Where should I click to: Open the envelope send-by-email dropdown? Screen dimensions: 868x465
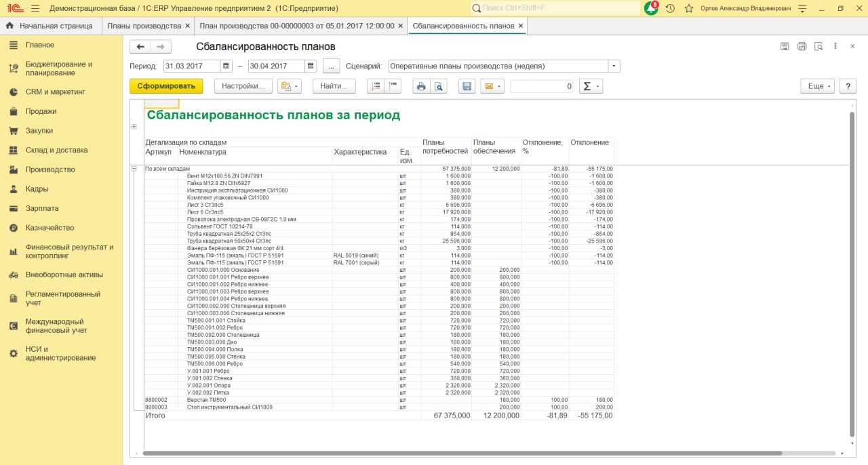492,86
